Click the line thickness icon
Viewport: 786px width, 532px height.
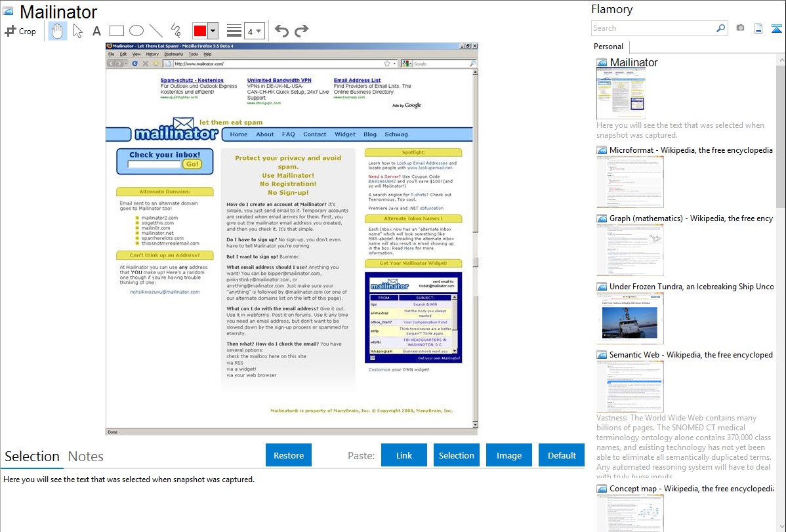234,31
